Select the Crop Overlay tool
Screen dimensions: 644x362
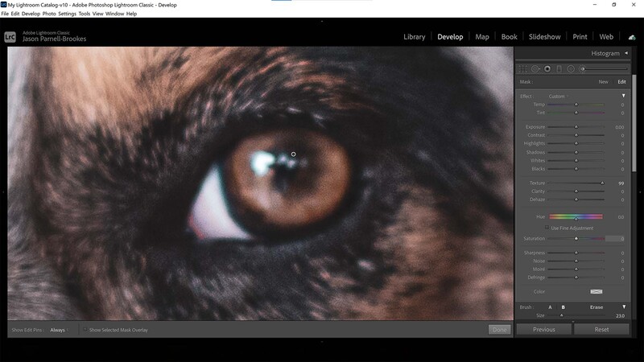522,69
